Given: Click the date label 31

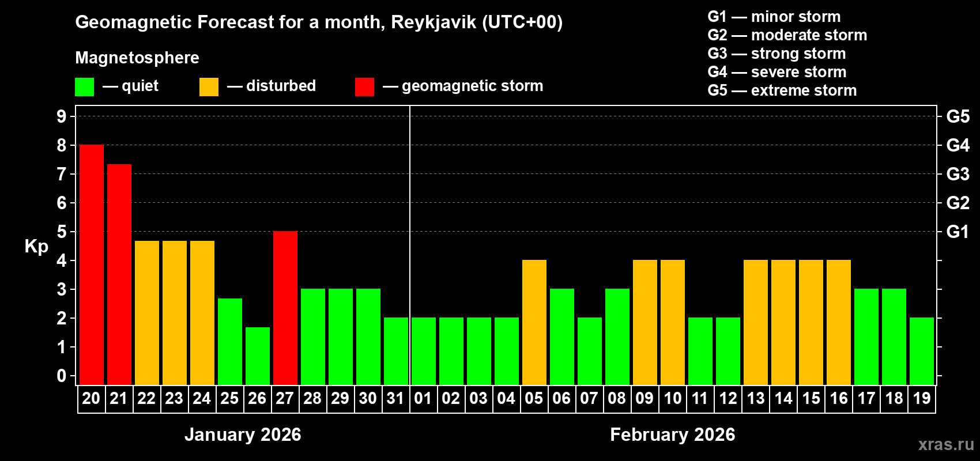Looking at the screenshot, I should (395, 398).
